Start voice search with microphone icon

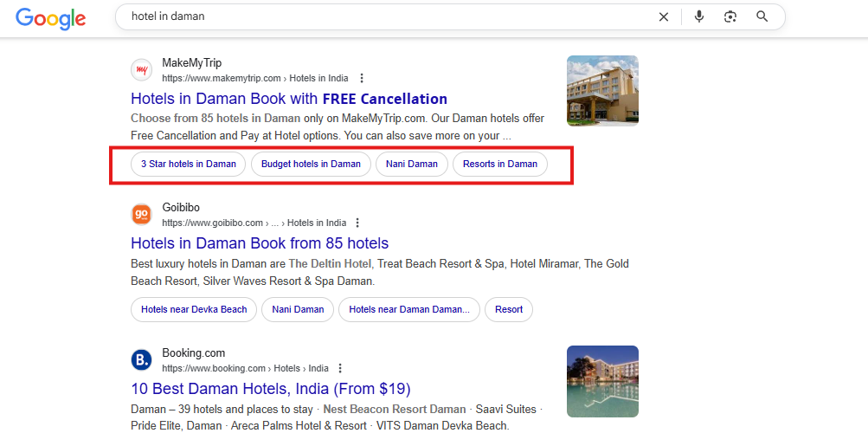[x=699, y=16]
